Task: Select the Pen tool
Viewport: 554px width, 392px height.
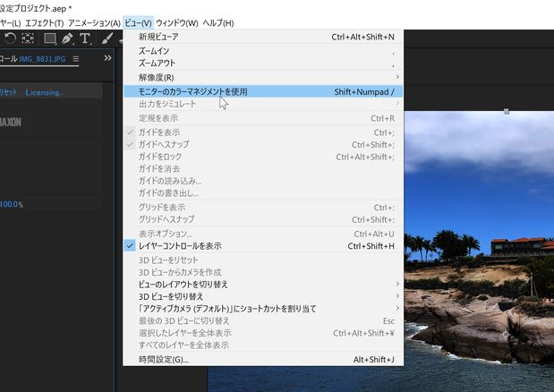Action: point(67,38)
